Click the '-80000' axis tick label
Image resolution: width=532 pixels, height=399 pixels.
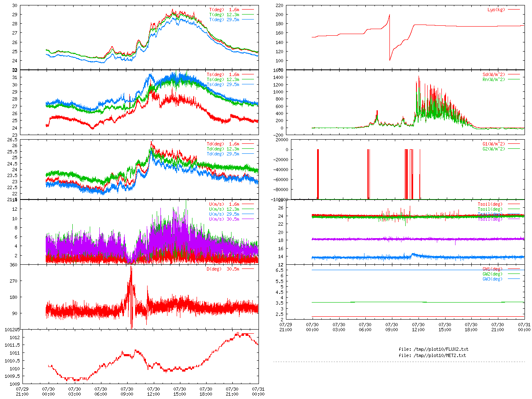pyautogui.click(x=280, y=190)
